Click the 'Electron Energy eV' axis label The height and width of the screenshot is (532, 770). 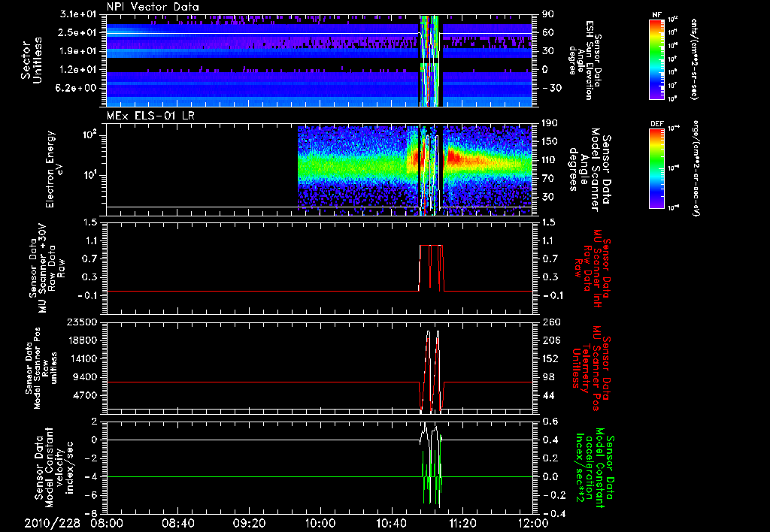click(x=56, y=169)
